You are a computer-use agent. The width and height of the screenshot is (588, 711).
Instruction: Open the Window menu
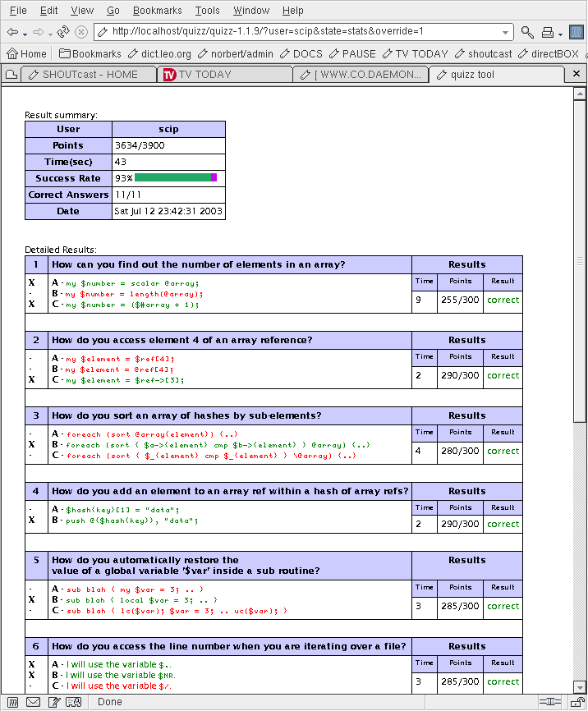tap(251, 11)
